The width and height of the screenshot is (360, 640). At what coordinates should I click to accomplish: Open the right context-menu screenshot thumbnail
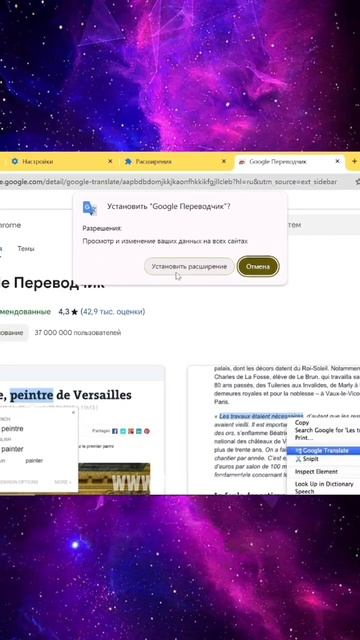click(274, 430)
